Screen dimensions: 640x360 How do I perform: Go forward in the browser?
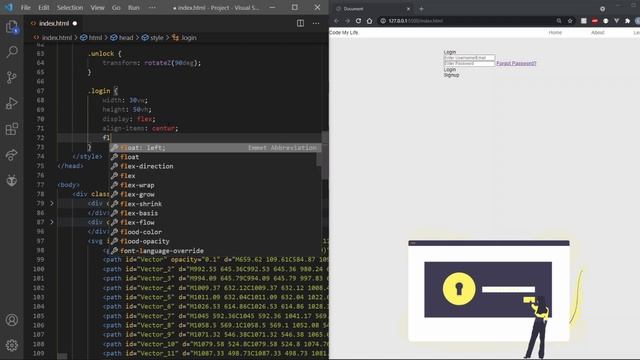347,21
